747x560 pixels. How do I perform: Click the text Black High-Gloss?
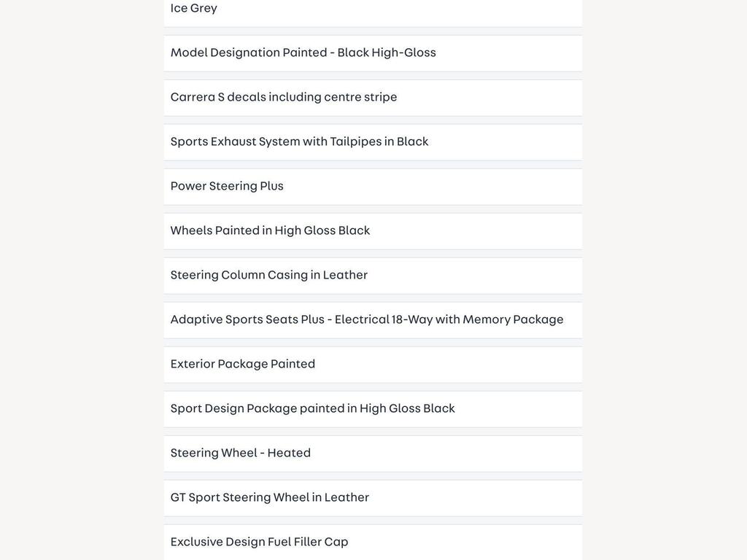(387, 52)
